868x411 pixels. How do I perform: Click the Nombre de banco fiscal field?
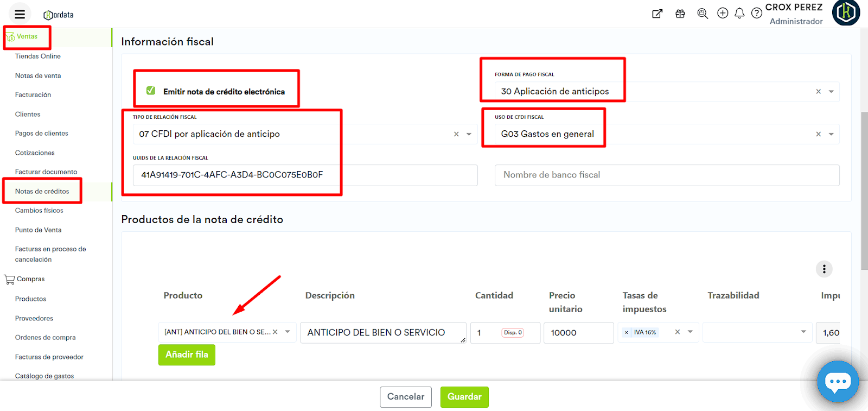[x=667, y=175]
